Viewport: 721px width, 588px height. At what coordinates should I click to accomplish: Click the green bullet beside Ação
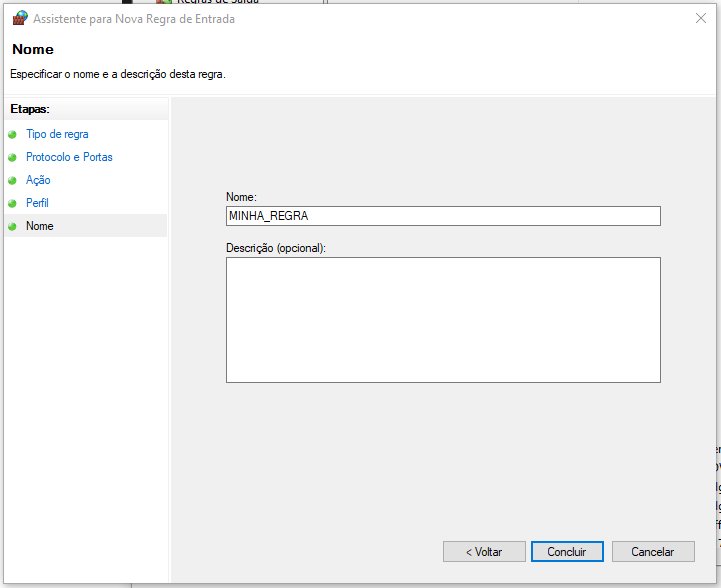[x=12, y=180]
